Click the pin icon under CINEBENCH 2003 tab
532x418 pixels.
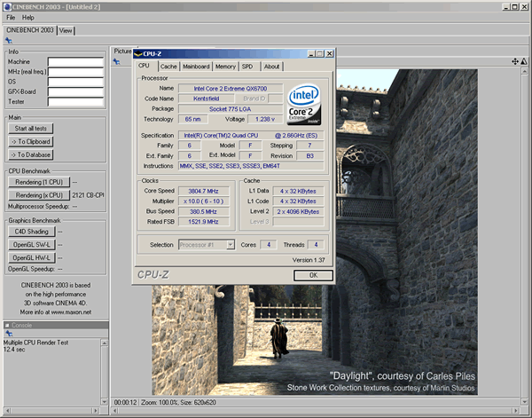point(9,41)
